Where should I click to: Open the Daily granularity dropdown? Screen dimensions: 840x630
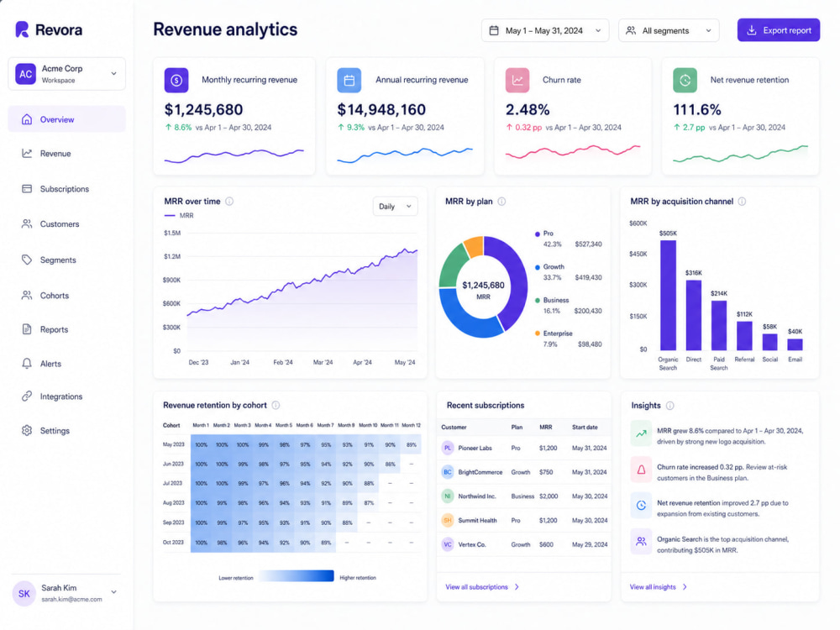[x=396, y=207]
